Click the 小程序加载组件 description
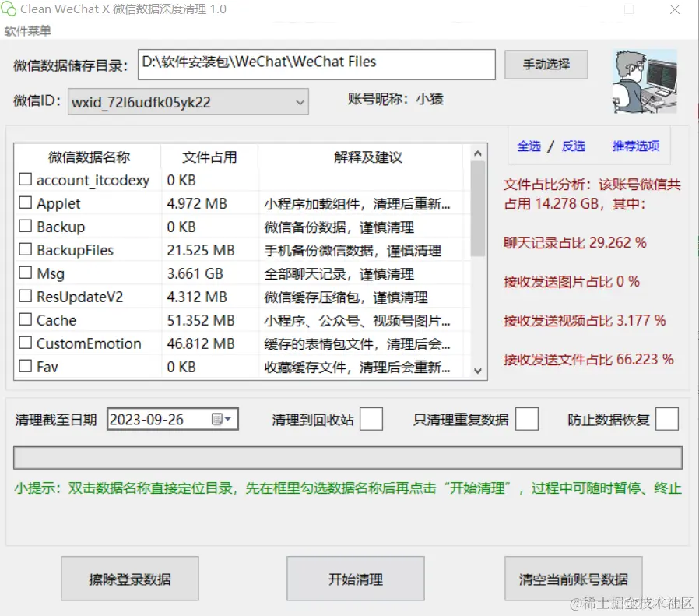The width and height of the screenshot is (699, 616). (x=357, y=204)
